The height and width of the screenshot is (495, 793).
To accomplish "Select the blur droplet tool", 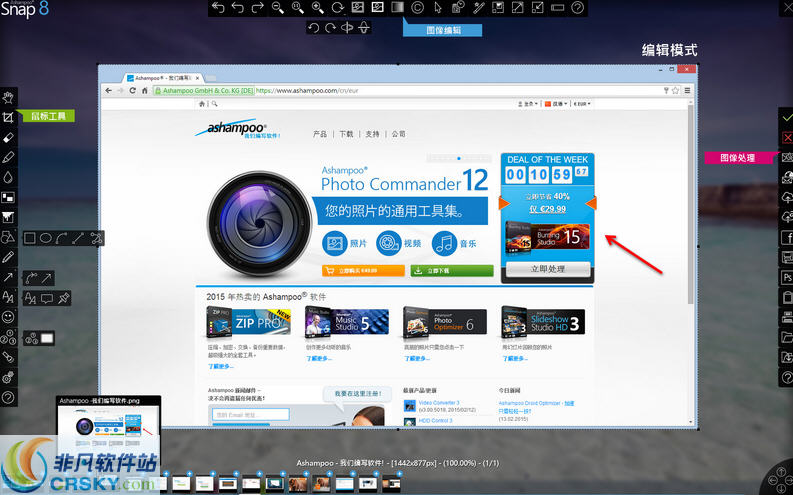I will (8, 177).
